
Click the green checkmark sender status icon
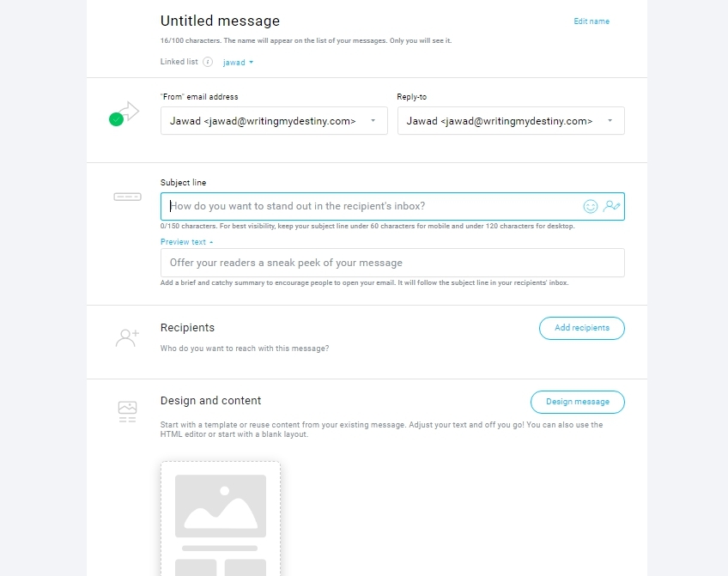click(116, 119)
